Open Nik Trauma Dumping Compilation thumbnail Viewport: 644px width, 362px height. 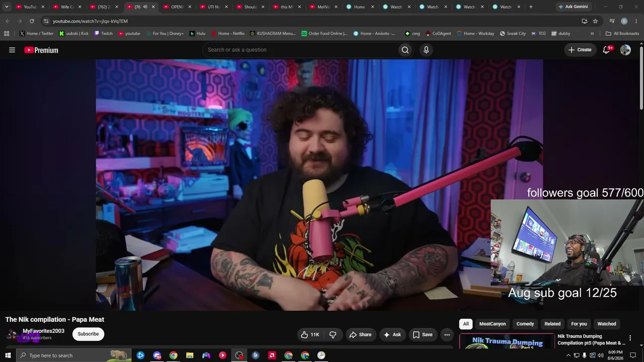coord(507,341)
